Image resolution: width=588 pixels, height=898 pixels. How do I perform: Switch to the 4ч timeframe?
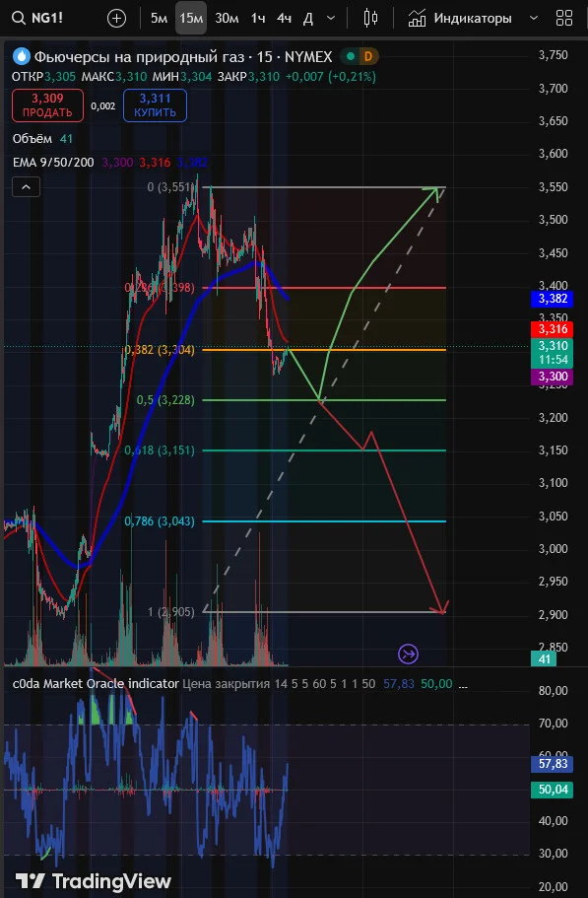285,19
